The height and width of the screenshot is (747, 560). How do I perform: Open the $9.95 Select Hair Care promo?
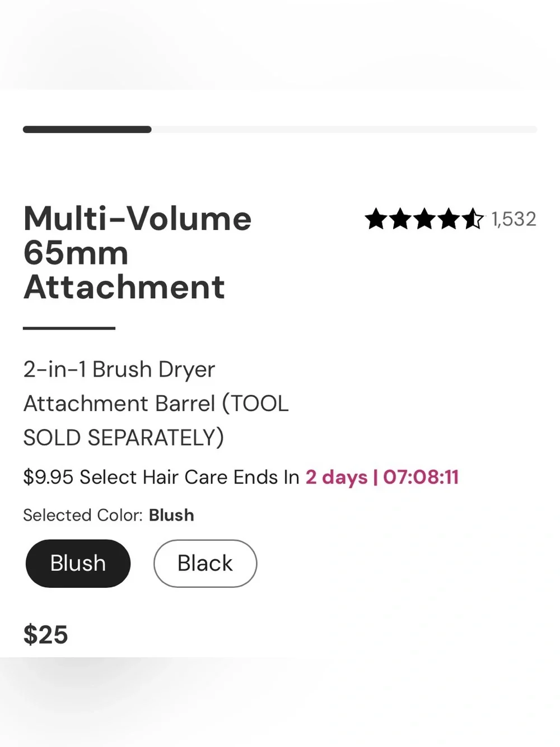pyautogui.click(x=161, y=477)
